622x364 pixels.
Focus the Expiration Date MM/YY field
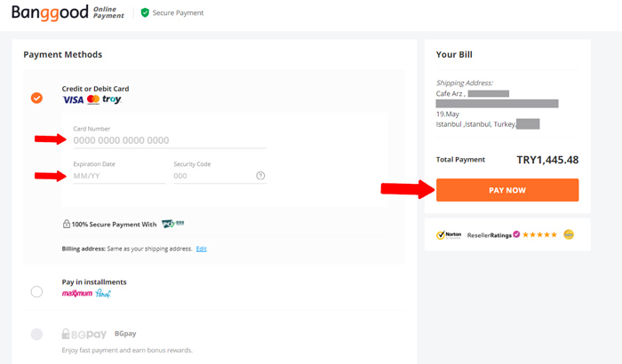118,176
